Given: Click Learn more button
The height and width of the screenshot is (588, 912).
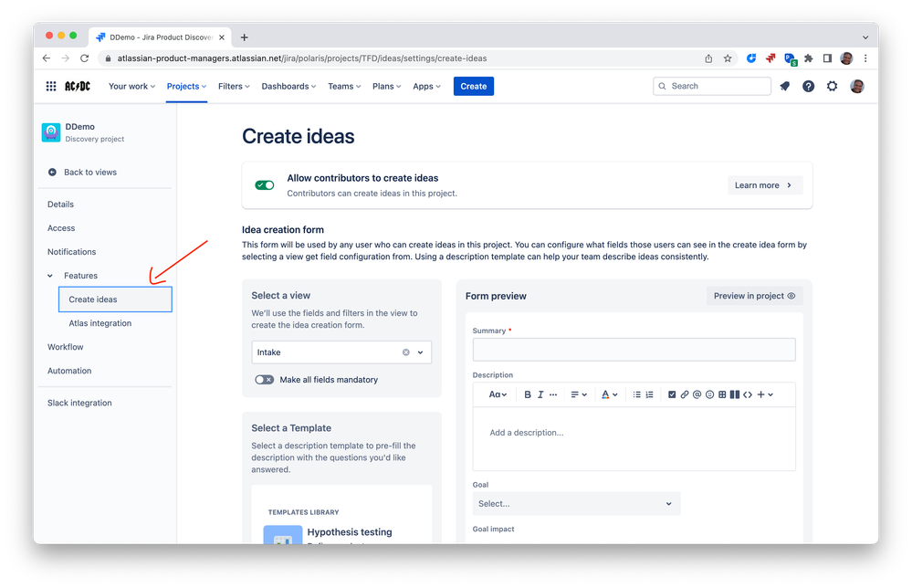Looking at the screenshot, I should [x=764, y=185].
